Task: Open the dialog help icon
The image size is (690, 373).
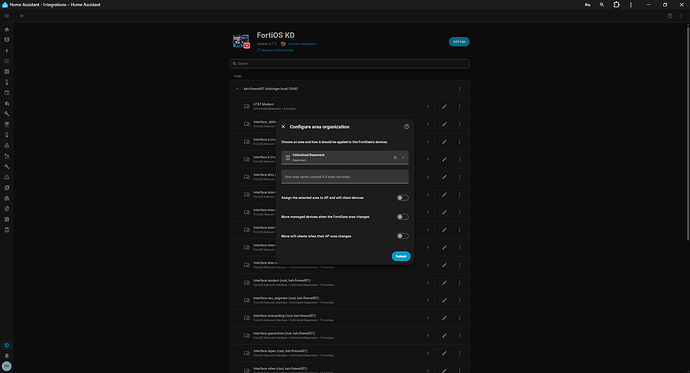Action: 407,127
